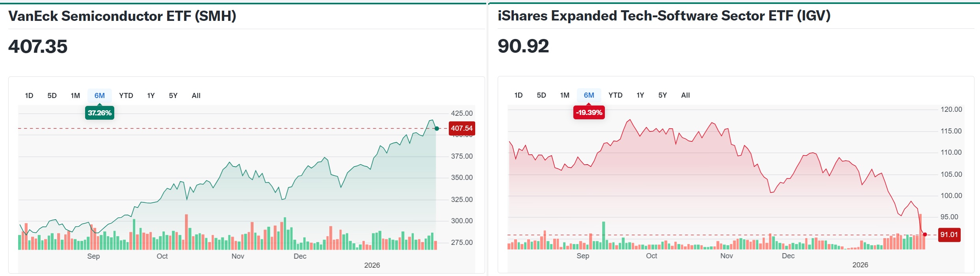The width and height of the screenshot is (980, 276).
Task: Show All history on SMH chart
Action: point(196,96)
